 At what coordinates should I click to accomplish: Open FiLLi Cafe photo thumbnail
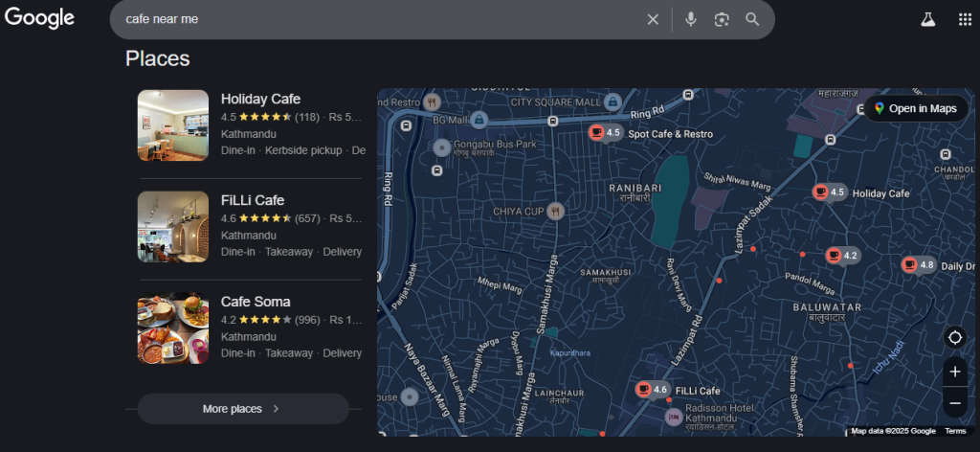pyautogui.click(x=173, y=226)
